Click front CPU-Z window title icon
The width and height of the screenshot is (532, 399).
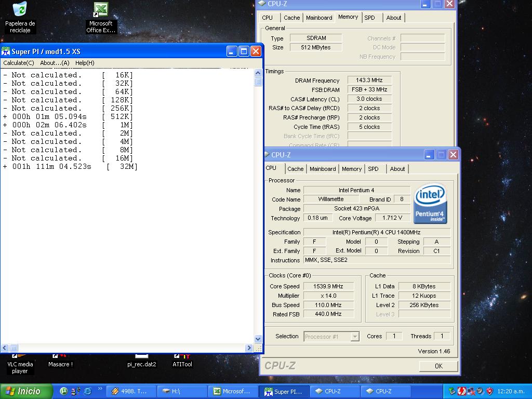[267, 155]
